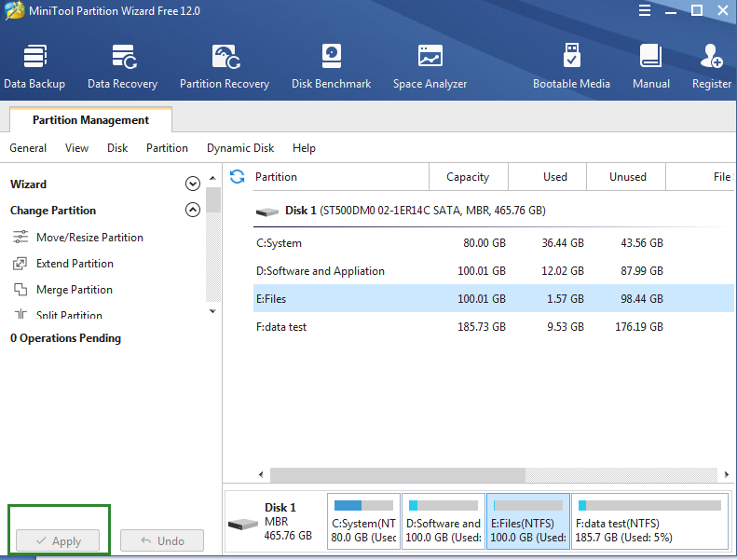Image resolution: width=737 pixels, height=560 pixels.
Task: Click the refresh icon beside the Partition header
Action: pyautogui.click(x=237, y=177)
